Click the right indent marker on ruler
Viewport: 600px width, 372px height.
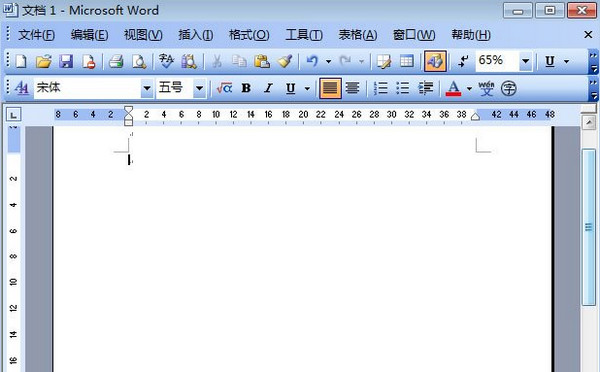[475, 116]
